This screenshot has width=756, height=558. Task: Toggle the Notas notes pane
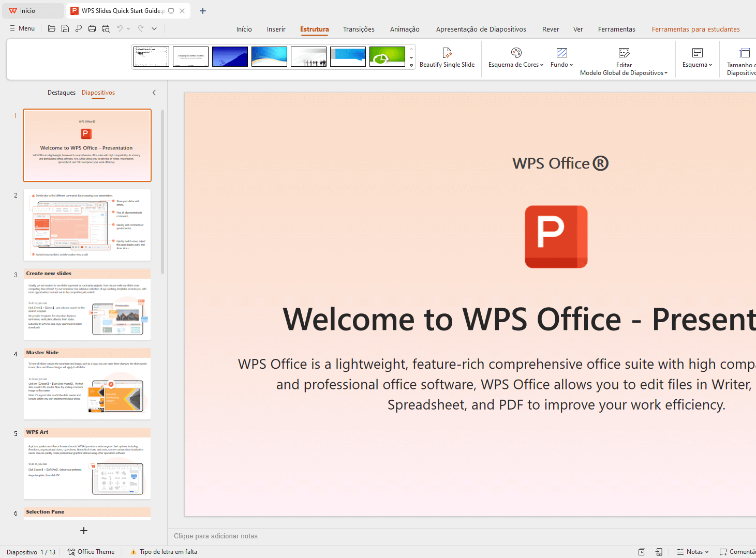tap(693, 552)
